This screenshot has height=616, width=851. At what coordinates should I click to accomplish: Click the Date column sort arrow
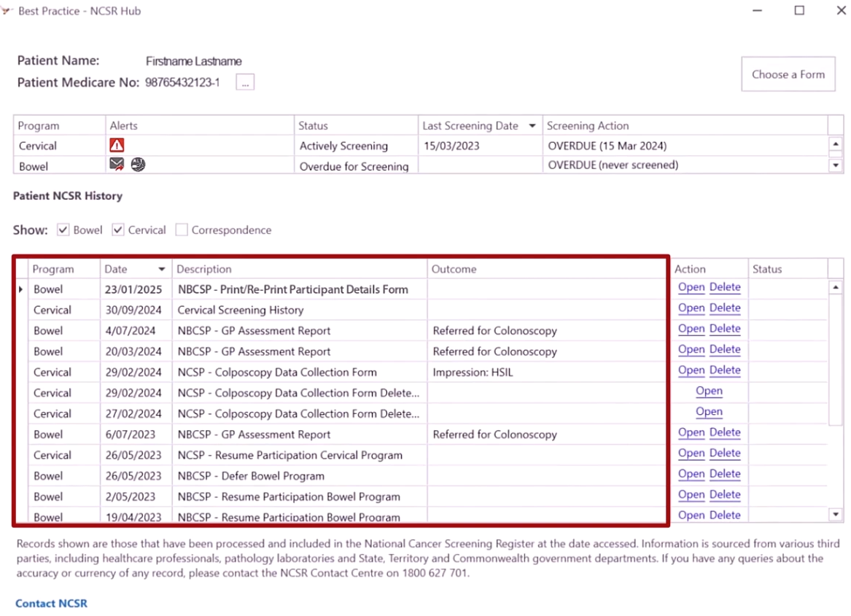tap(162, 269)
